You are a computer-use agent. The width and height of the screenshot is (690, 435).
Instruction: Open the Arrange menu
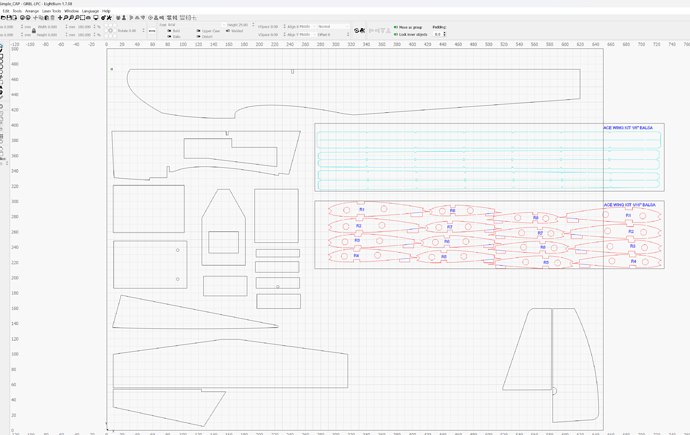point(32,11)
